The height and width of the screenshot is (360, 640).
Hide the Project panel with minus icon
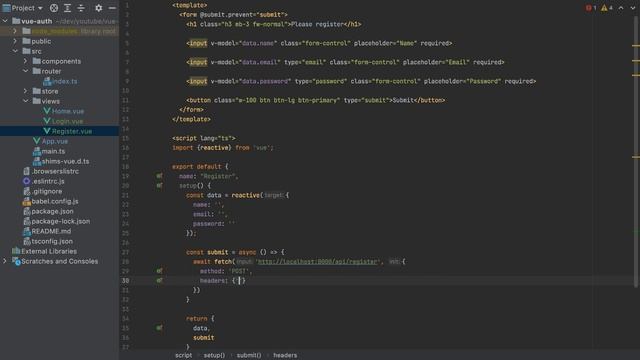[x=112, y=8]
